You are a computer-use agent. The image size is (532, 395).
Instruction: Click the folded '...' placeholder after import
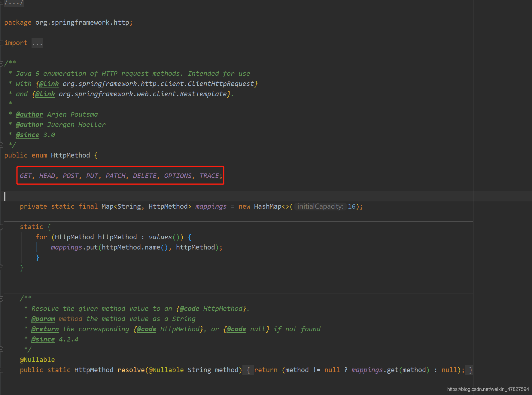(x=37, y=43)
